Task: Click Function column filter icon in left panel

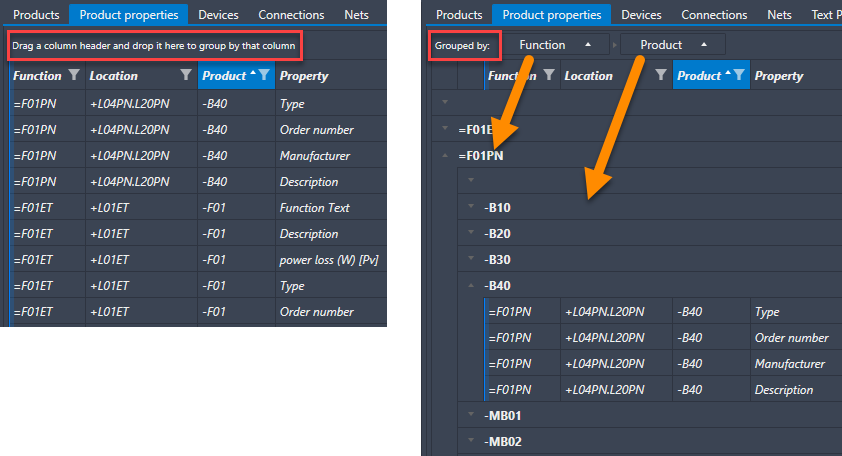Action: [x=74, y=75]
